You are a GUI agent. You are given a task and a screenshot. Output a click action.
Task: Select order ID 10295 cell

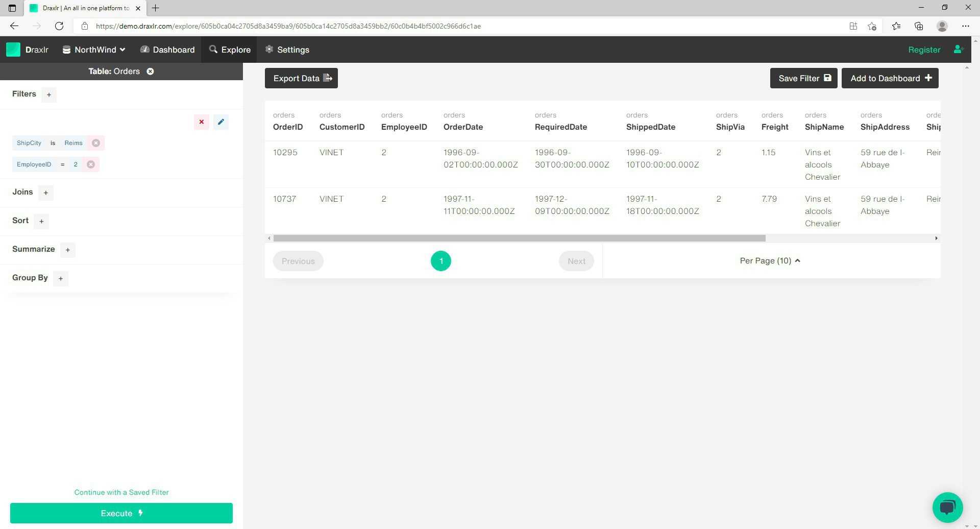coord(285,153)
